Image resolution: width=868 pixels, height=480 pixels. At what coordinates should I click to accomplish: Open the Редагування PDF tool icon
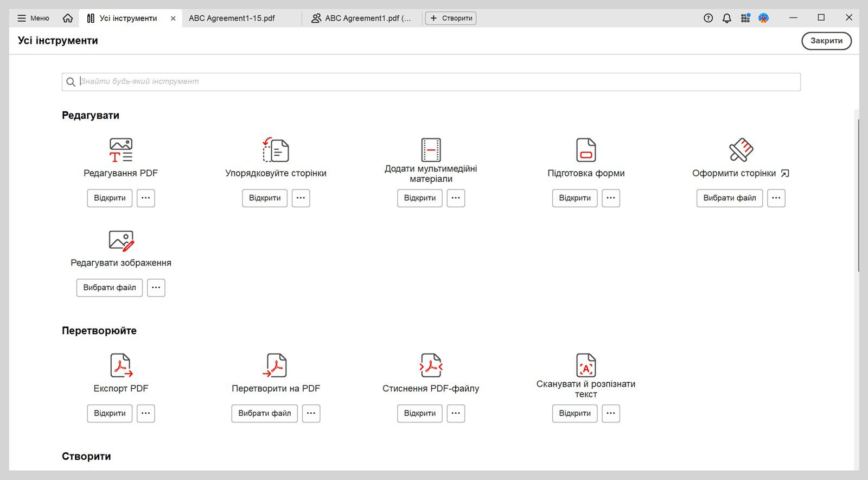click(x=120, y=150)
